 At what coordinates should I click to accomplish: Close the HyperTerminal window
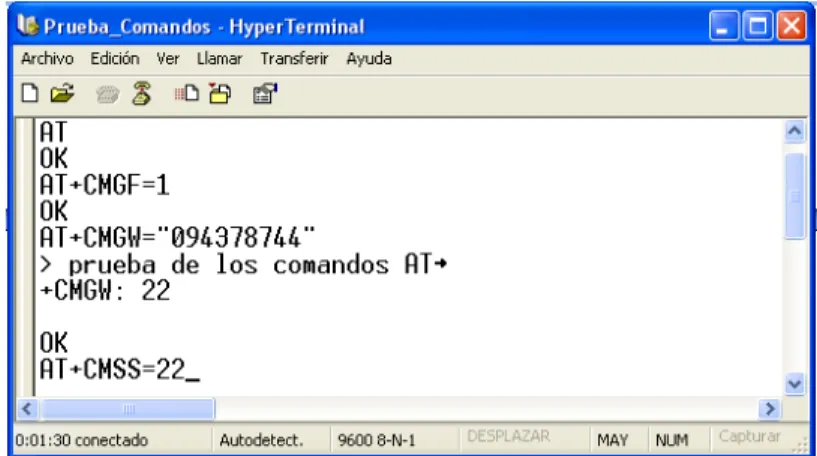click(x=791, y=26)
